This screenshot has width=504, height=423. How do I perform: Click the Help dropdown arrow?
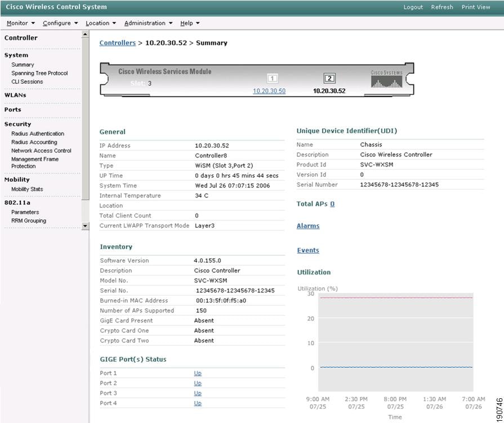pyautogui.click(x=198, y=23)
